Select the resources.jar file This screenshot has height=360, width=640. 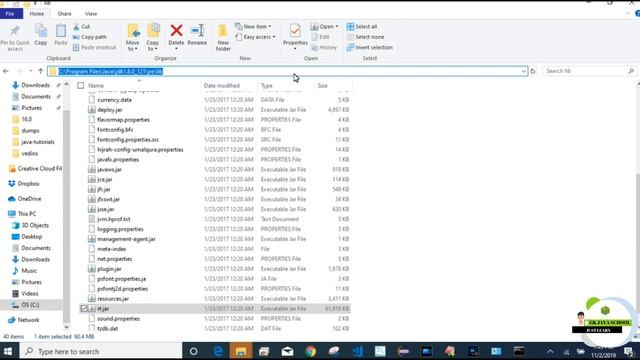(113, 299)
